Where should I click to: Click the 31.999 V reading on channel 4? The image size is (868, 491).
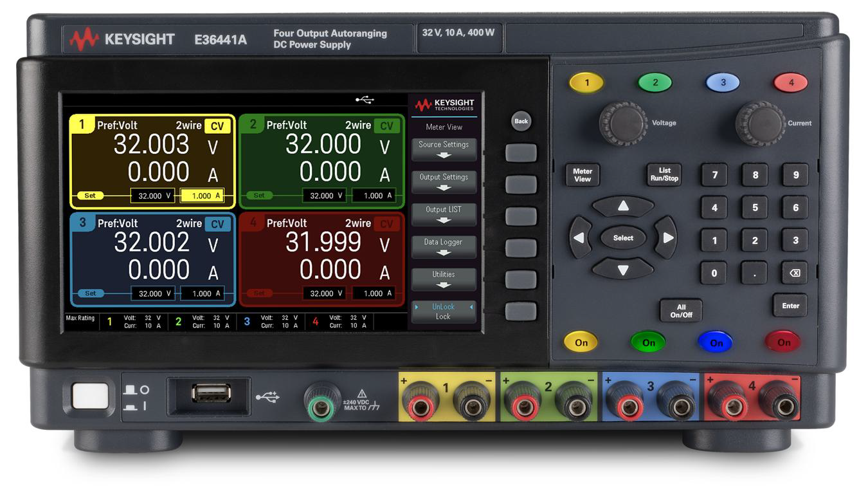(x=323, y=243)
